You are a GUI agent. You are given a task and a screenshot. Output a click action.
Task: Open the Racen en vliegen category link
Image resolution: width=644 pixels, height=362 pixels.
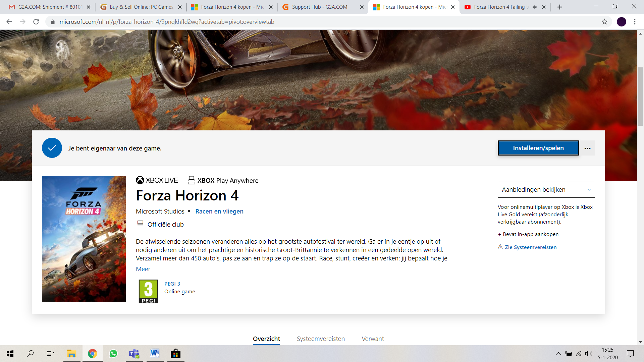[219, 211]
